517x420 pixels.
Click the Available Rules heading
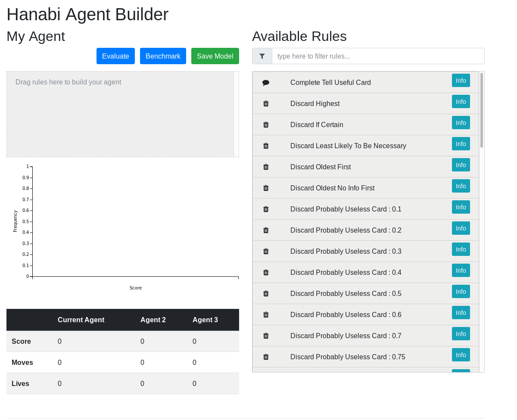click(299, 36)
